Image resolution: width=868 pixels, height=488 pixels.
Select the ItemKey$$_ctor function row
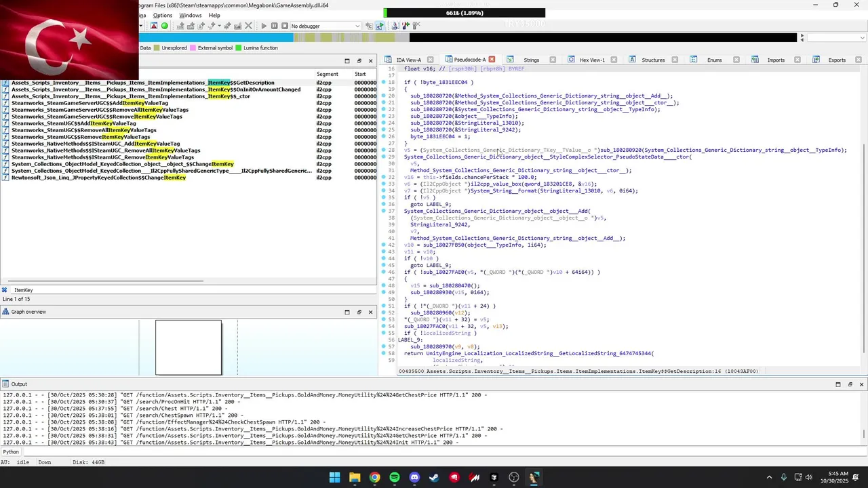(x=189, y=96)
